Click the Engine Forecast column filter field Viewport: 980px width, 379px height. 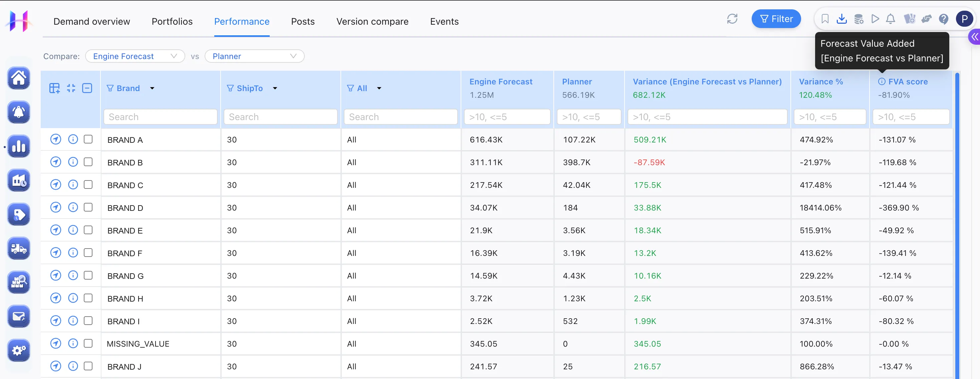point(507,117)
